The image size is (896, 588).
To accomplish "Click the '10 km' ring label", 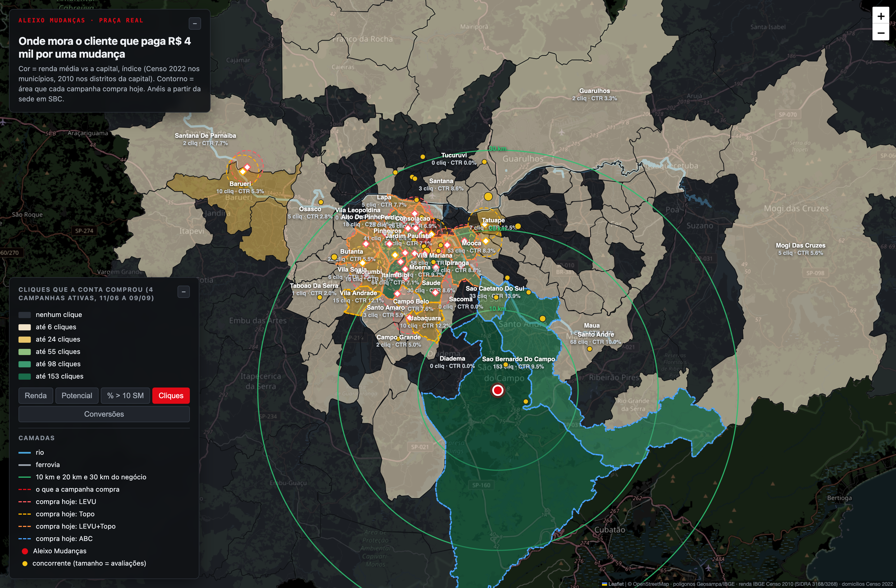I will (498, 309).
